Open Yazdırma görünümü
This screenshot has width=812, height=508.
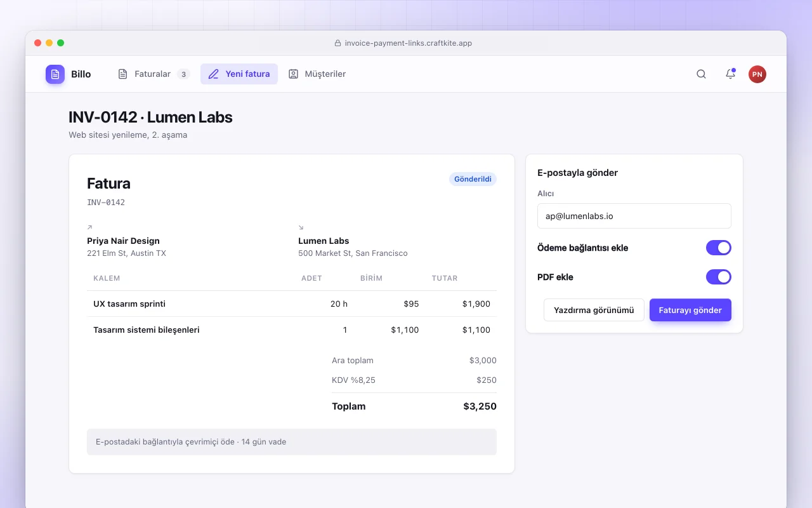coord(594,310)
